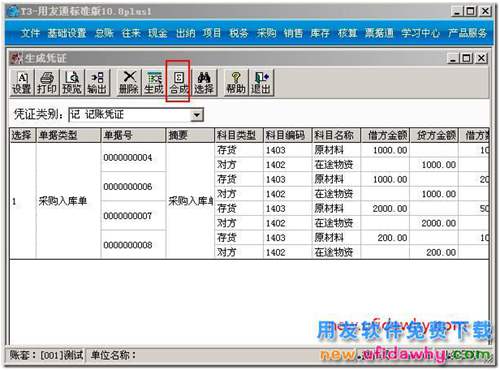Open the 产品服务 menu
500x370 pixels.
pos(467,33)
